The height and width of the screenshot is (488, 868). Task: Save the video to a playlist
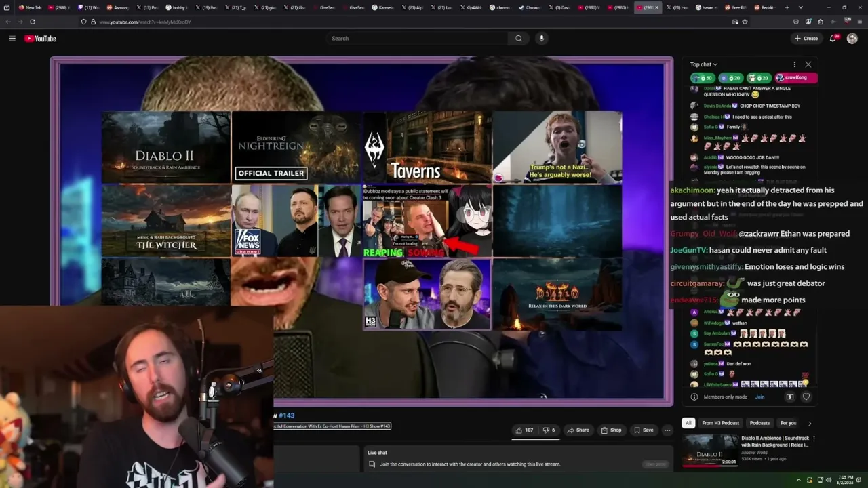point(644,430)
